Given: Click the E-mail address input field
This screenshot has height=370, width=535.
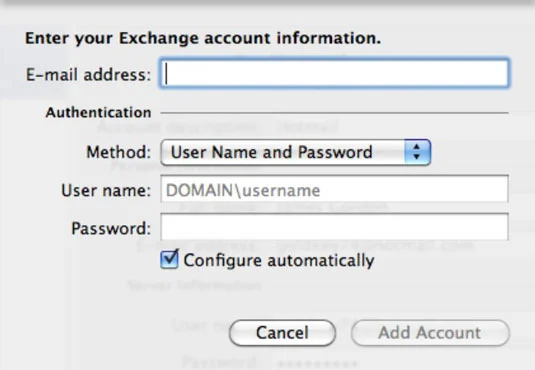Looking at the screenshot, I should [x=334, y=73].
